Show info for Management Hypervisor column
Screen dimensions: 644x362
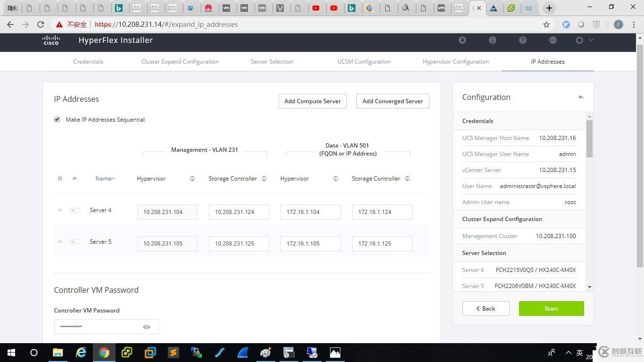pyautogui.click(x=192, y=179)
